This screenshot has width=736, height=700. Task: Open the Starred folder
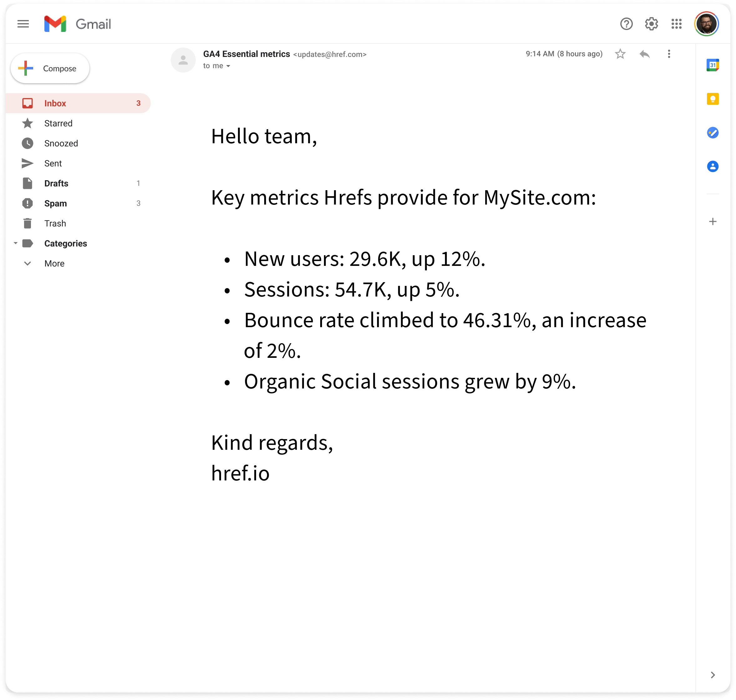click(78, 123)
